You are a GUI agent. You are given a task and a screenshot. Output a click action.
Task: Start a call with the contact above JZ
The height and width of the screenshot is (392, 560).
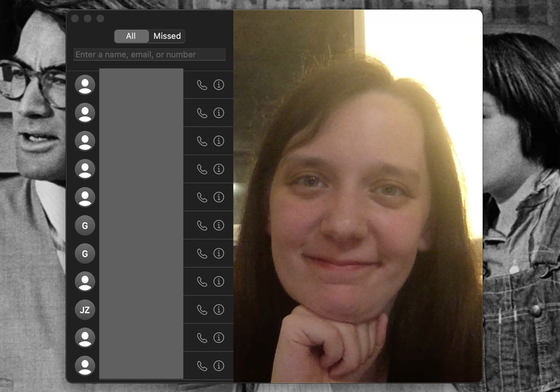(202, 281)
